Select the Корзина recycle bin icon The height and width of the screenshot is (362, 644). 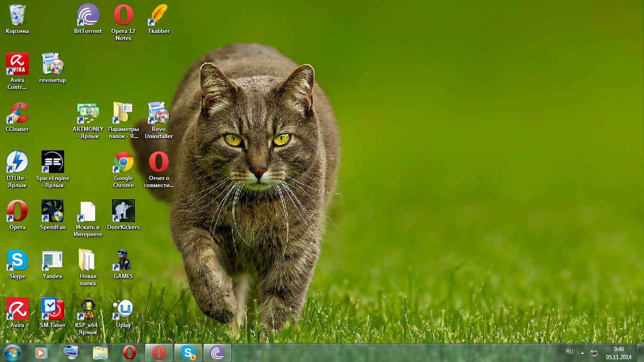click(x=17, y=19)
